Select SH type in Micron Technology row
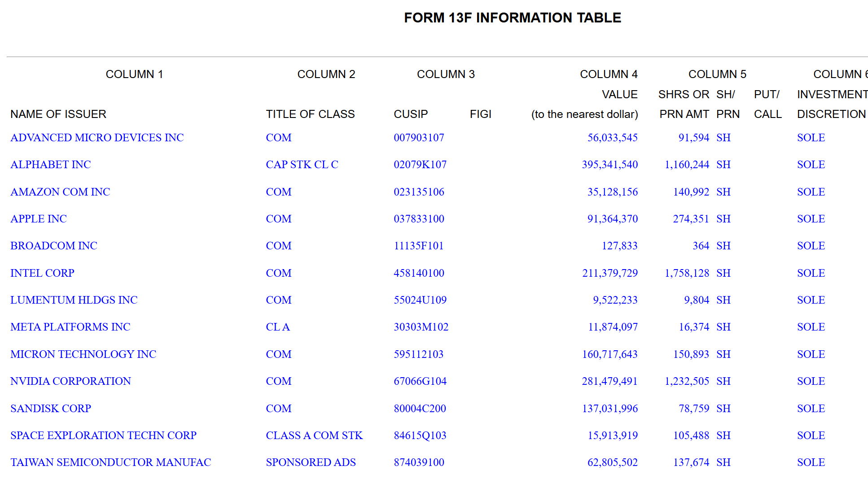Image resolution: width=868 pixels, height=479 pixels. click(x=723, y=354)
